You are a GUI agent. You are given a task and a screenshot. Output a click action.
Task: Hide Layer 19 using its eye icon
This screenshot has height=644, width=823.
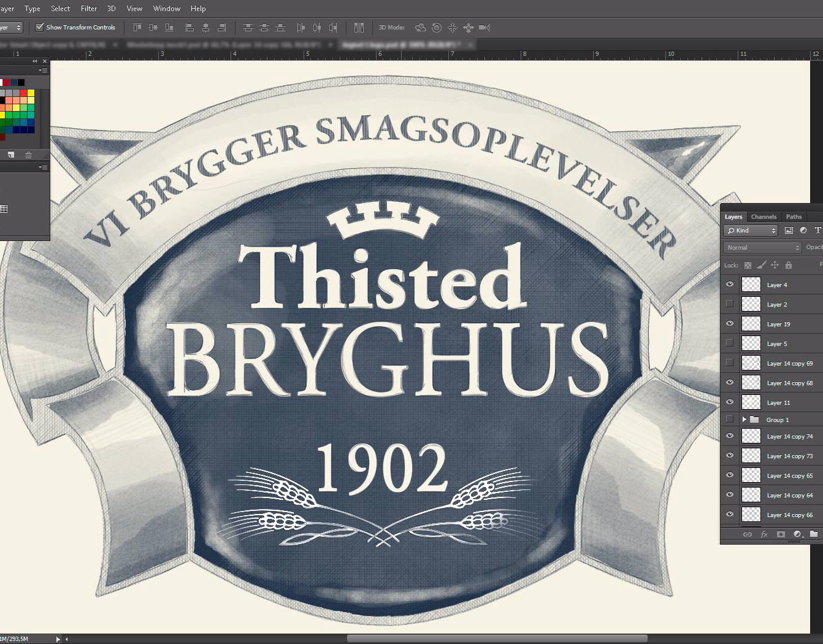pyautogui.click(x=730, y=324)
